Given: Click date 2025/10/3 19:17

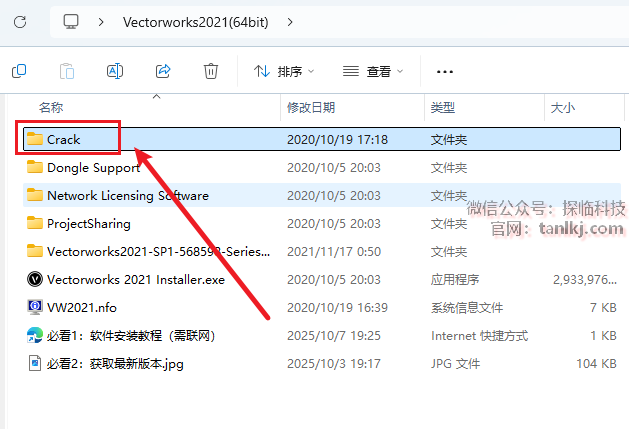Looking at the screenshot, I should tap(334, 364).
